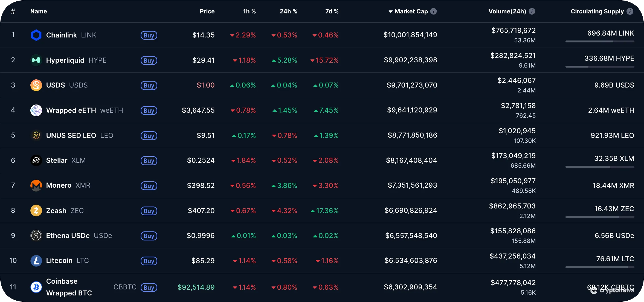644x302 pixels.
Task: Open the Ethena USDe coin page link
Action: click(x=67, y=235)
